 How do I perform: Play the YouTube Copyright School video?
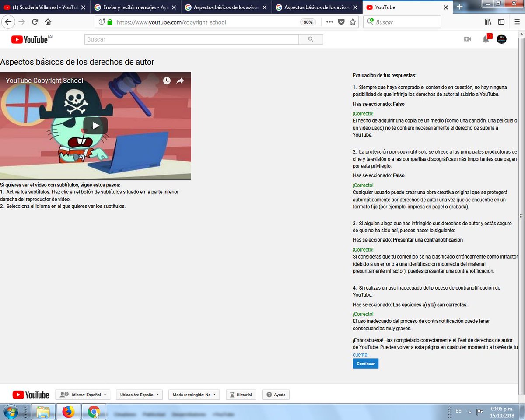tap(95, 126)
